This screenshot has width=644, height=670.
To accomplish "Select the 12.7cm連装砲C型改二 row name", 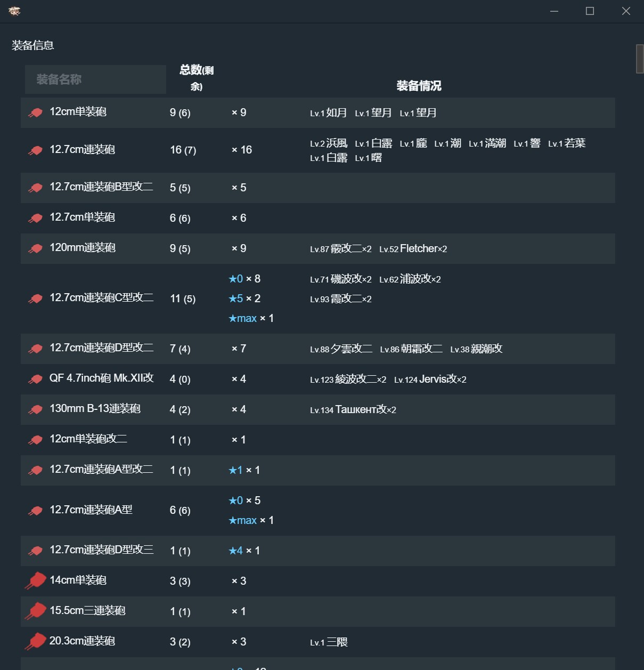I will tap(102, 297).
